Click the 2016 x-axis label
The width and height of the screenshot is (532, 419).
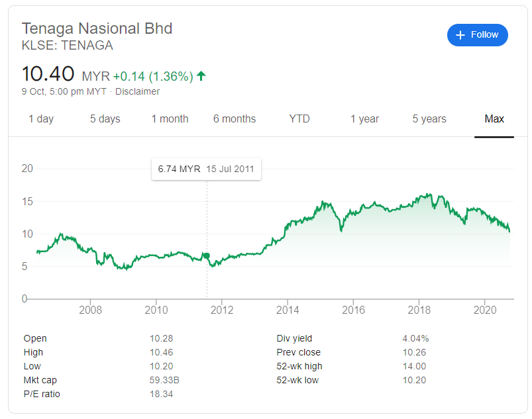pos(353,310)
